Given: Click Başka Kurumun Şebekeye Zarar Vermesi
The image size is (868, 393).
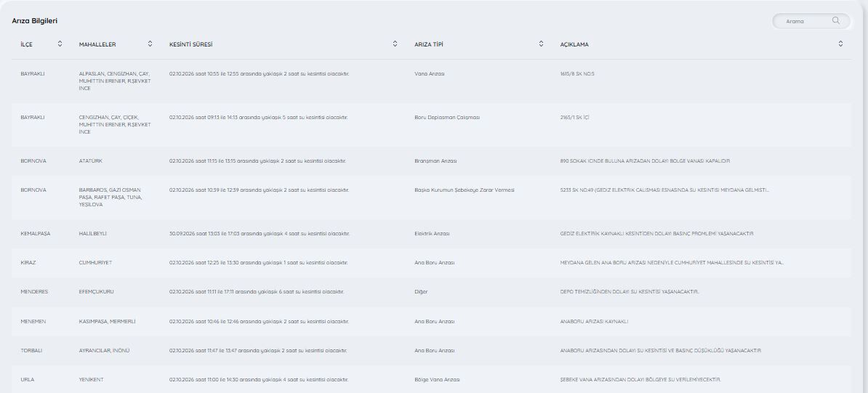Looking at the screenshot, I should [465, 190].
